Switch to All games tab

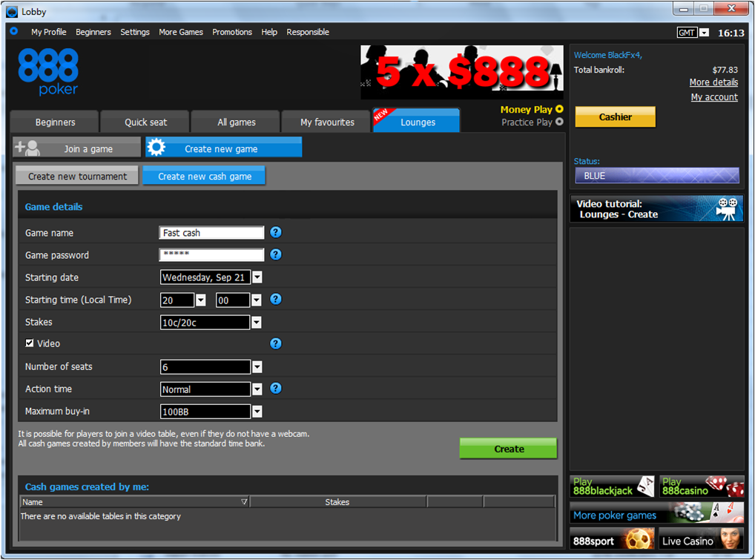tap(236, 122)
